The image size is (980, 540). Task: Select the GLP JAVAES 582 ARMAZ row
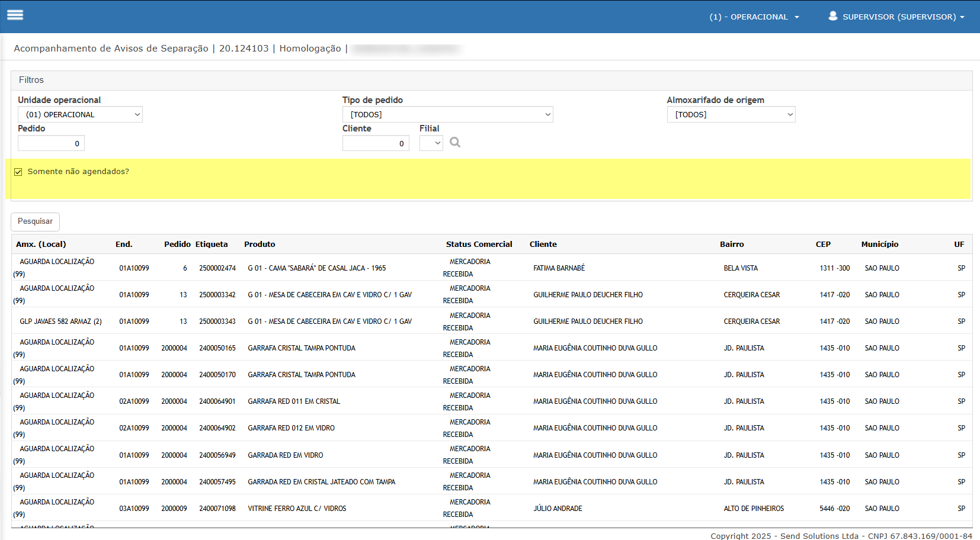[60, 322]
